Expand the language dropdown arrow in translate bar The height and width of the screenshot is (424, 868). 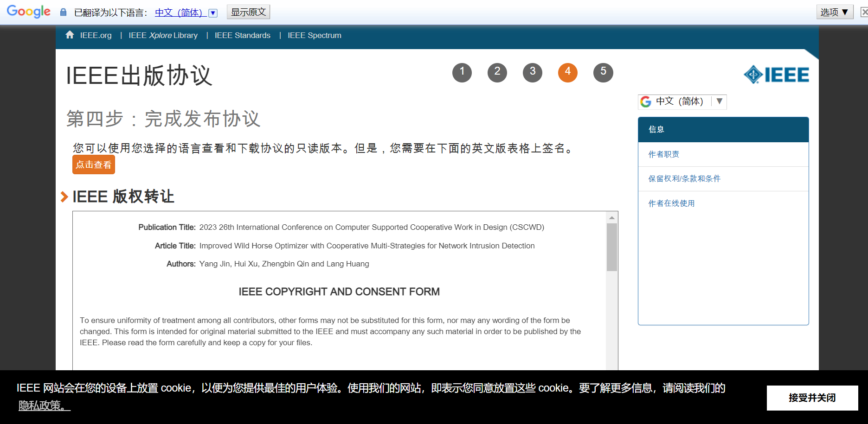coord(213,13)
